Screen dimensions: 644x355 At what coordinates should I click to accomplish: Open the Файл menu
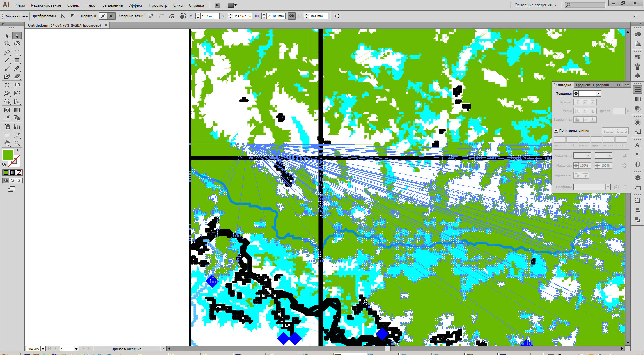20,5
